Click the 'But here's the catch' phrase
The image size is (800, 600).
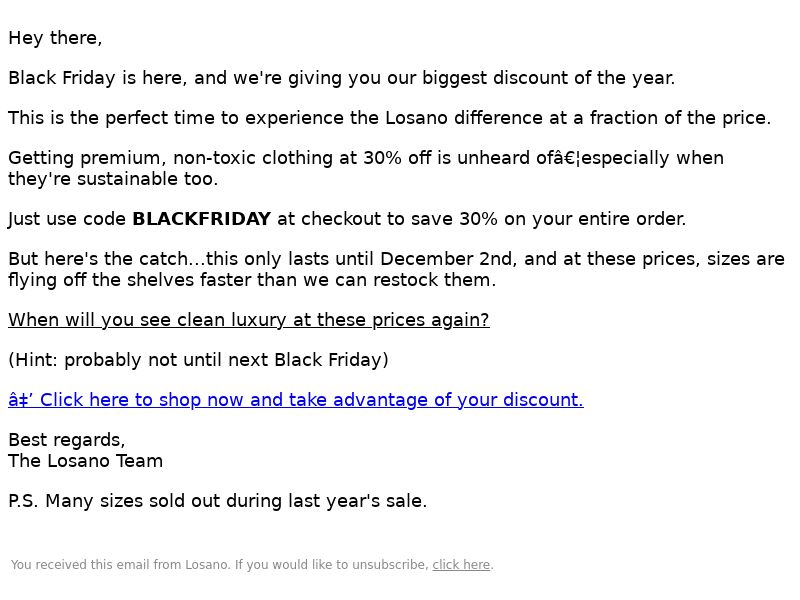(x=98, y=259)
